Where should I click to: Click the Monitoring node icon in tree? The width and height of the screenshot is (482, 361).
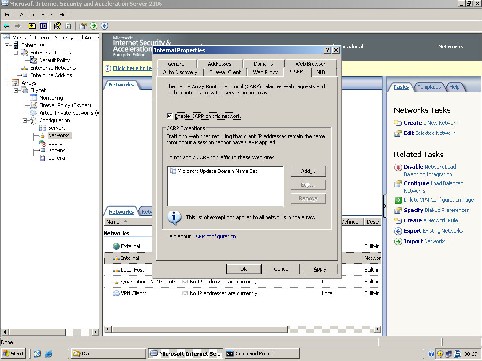click(x=34, y=98)
